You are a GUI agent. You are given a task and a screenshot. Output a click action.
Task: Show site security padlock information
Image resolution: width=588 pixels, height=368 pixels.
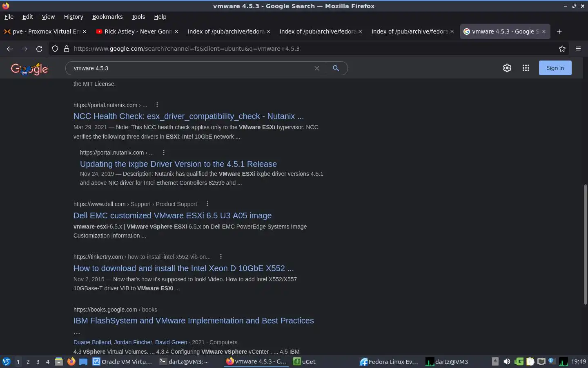coord(67,49)
